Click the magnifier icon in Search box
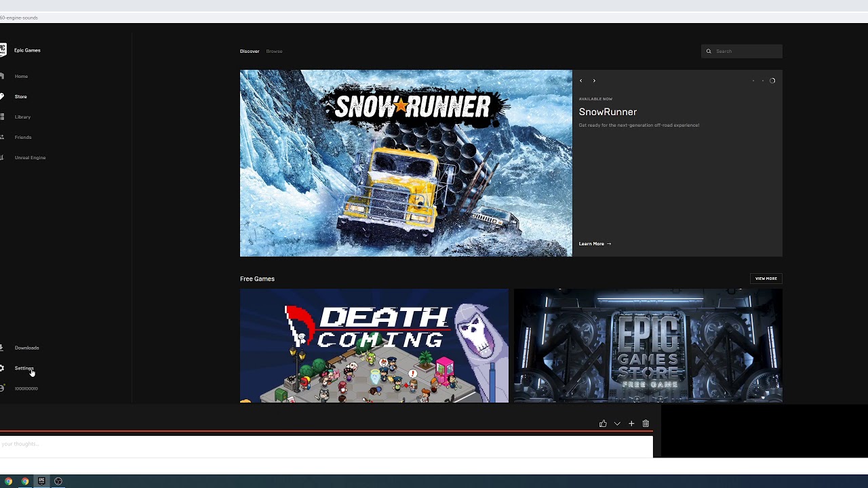868x488 pixels. pos(709,52)
